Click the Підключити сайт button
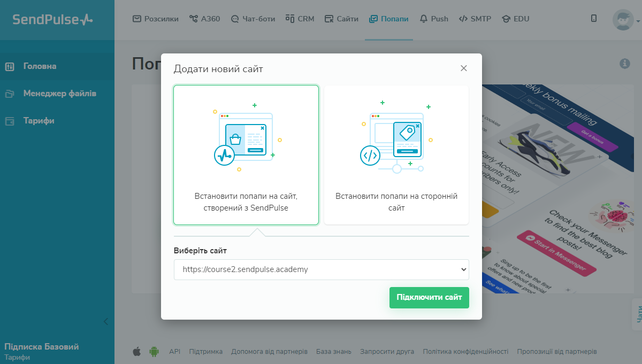The height and width of the screenshot is (364, 642). click(x=429, y=298)
